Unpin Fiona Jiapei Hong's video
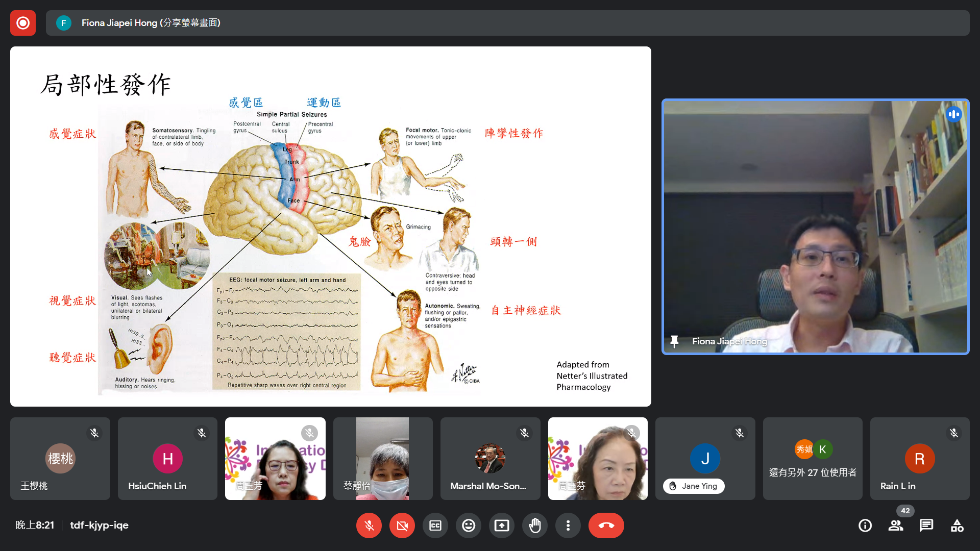The image size is (980, 551). [674, 341]
